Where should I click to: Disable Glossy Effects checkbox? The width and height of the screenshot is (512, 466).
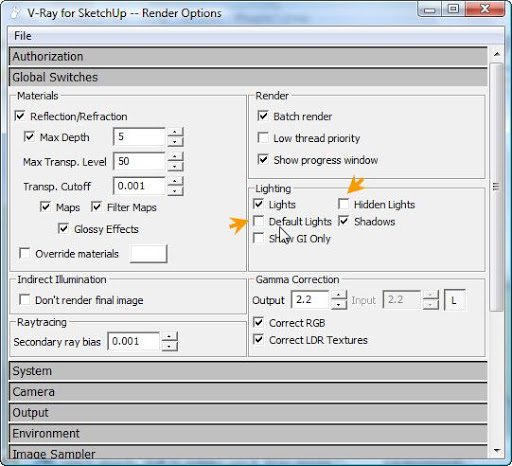63,229
